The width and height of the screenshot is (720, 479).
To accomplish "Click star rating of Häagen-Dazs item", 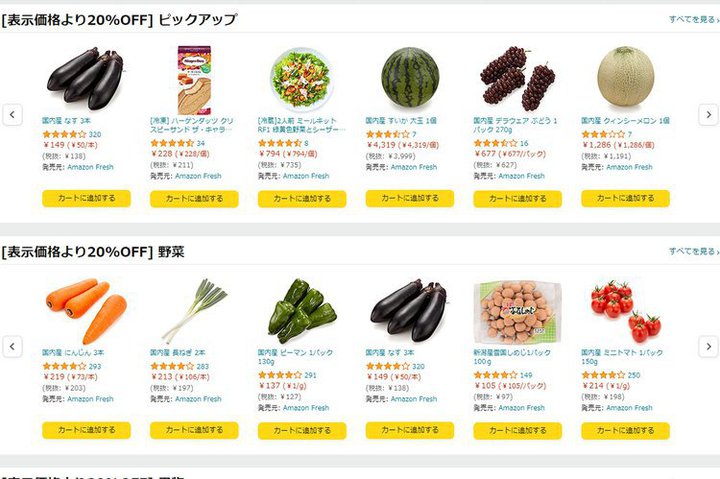I will (171, 143).
